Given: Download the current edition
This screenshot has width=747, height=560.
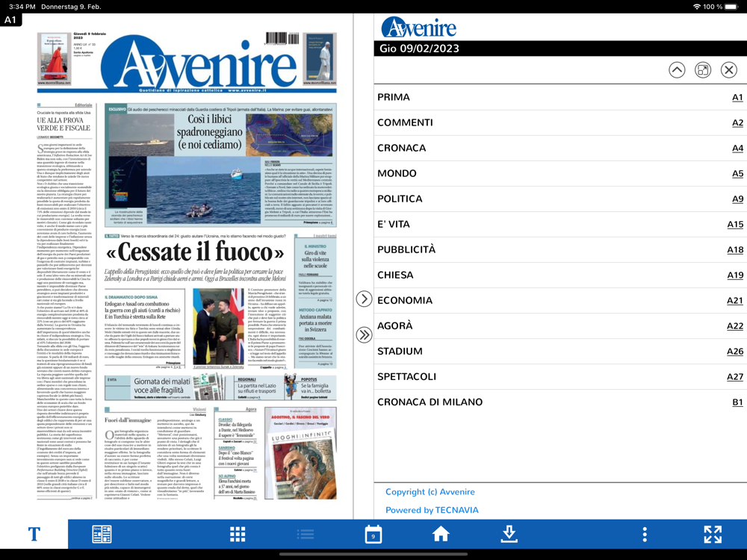Looking at the screenshot, I should (509, 535).
